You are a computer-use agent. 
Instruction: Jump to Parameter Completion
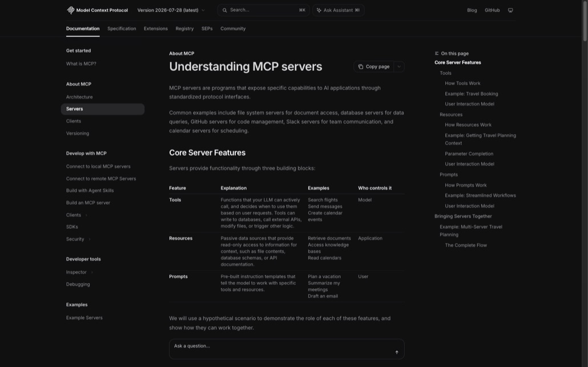tap(469, 154)
